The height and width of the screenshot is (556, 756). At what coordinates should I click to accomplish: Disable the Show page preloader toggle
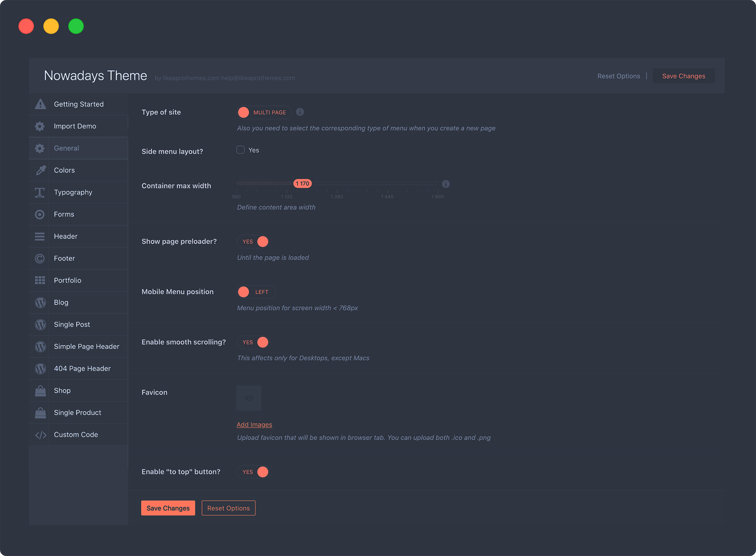(253, 242)
